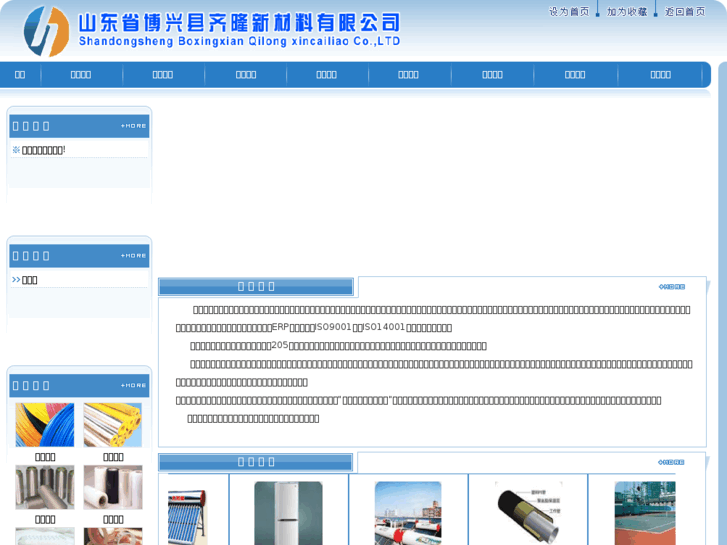The width and height of the screenshot is (727, 545).
Task: Click +MORE beside the product showcase heading above the refrigerator
Action: coord(671,462)
